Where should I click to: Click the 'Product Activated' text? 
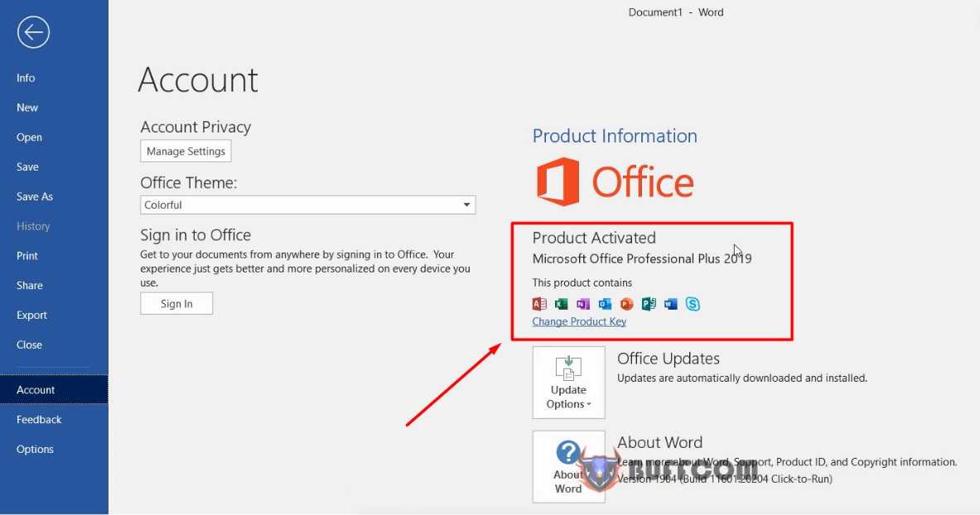594,238
